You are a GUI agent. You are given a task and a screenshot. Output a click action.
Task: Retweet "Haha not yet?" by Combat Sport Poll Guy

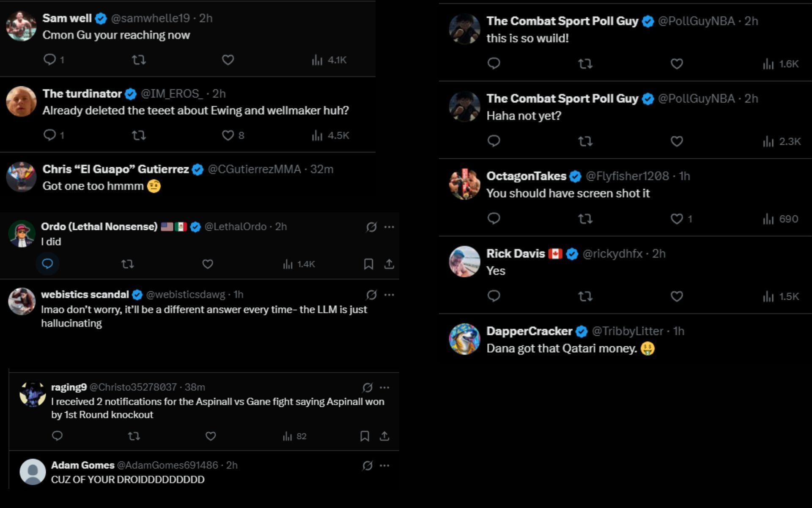tap(586, 141)
